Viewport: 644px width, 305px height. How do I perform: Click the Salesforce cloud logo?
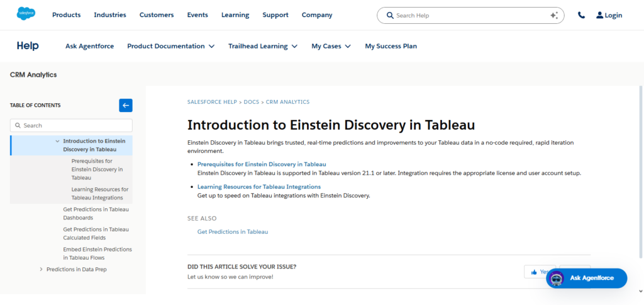[26, 14]
